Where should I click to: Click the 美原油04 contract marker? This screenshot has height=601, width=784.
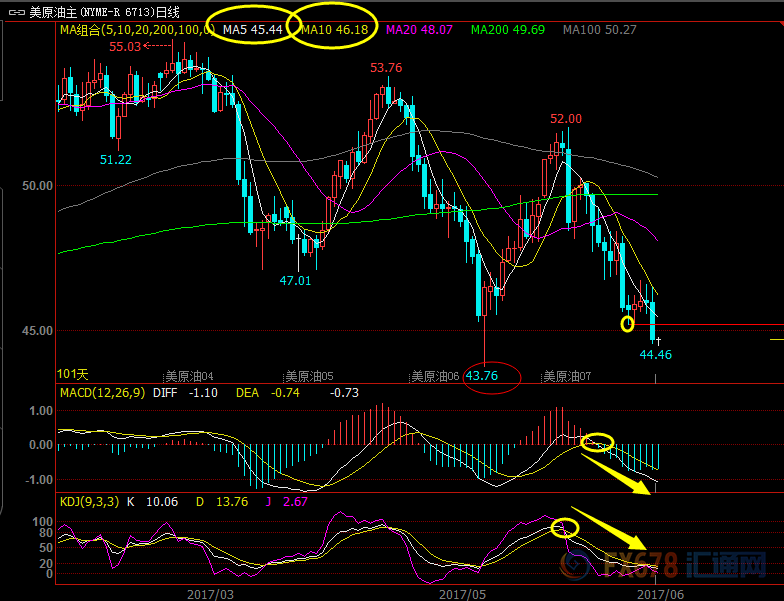(x=189, y=377)
